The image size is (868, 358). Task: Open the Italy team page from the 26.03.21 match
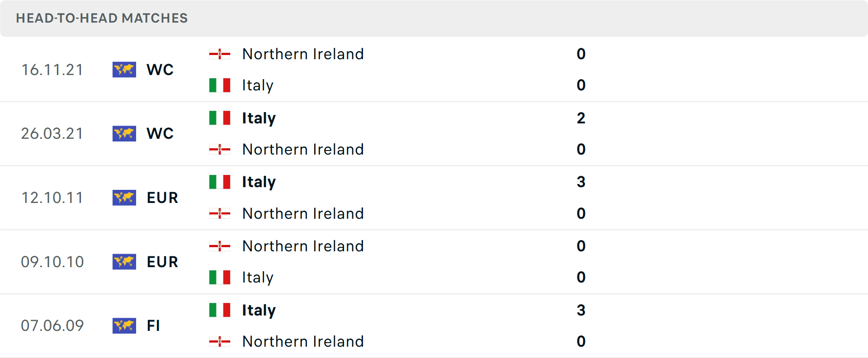(258, 118)
